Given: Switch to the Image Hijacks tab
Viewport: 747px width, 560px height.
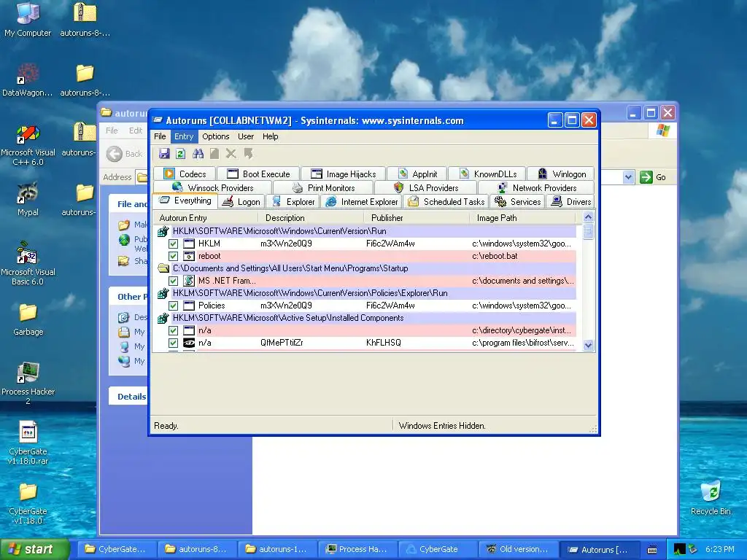Looking at the screenshot, I should (x=344, y=174).
